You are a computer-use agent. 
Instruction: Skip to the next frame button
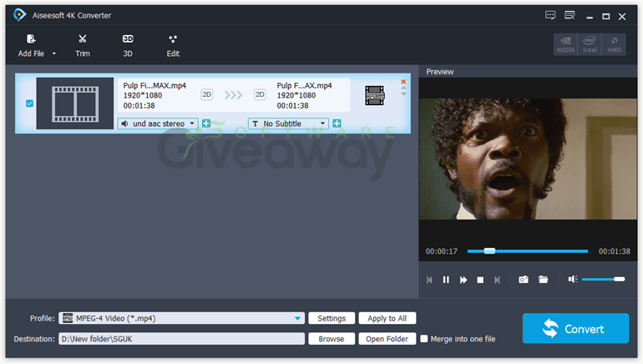(497, 280)
